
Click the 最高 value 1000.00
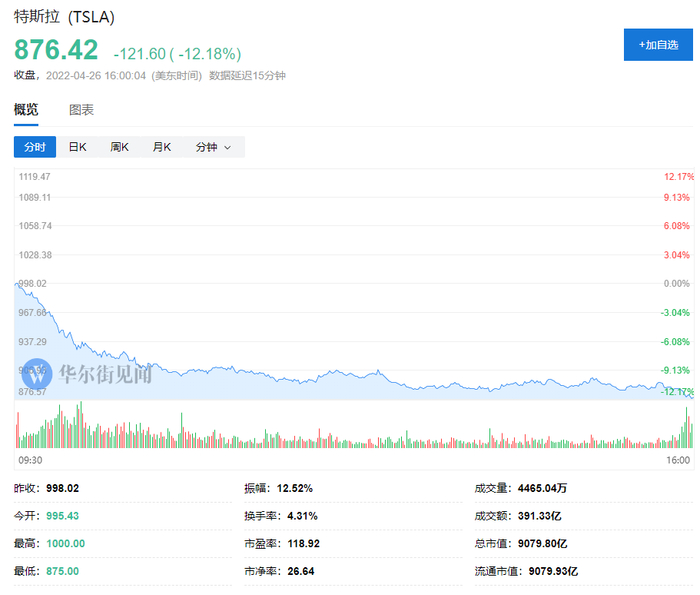[66, 544]
